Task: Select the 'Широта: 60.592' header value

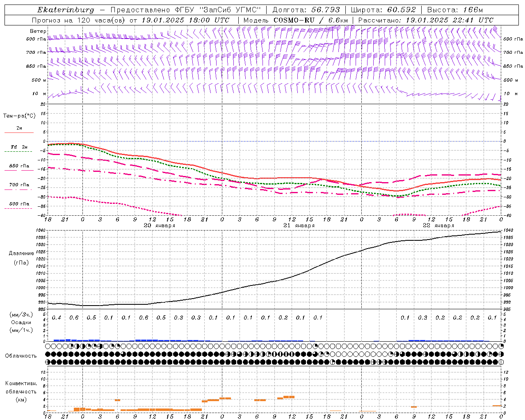Action: [x=383, y=10]
